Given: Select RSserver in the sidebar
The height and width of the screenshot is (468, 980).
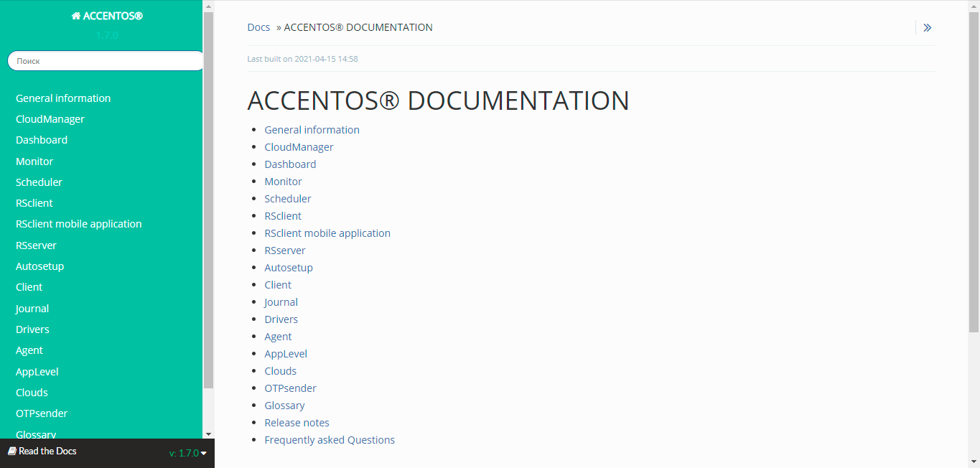Looking at the screenshot, I should [x=36, y=245].
